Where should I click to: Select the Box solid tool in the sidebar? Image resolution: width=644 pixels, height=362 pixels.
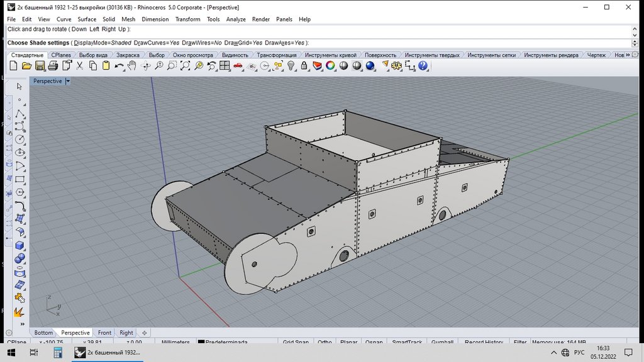click(x=19, y=246)
